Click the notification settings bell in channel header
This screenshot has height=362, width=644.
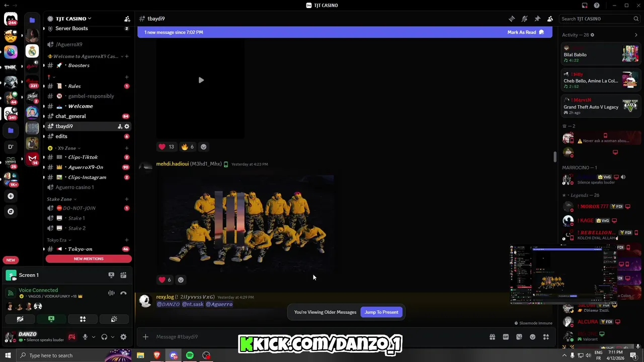(524, 19)
